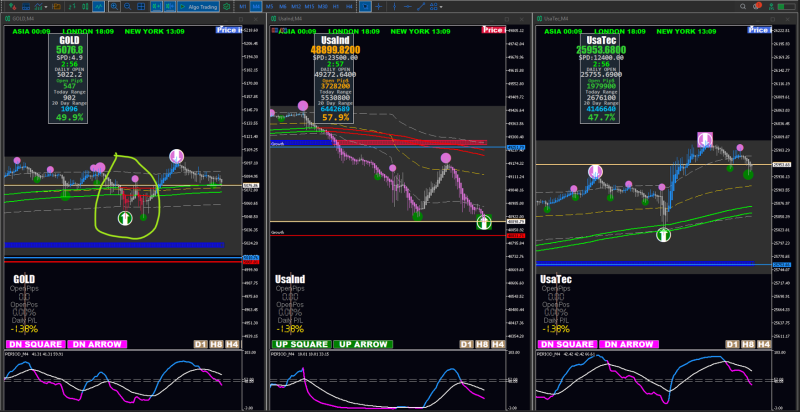Open the templates folder icon
The image size is (800, 412).
pyautogui.click(x=57, y=7)
